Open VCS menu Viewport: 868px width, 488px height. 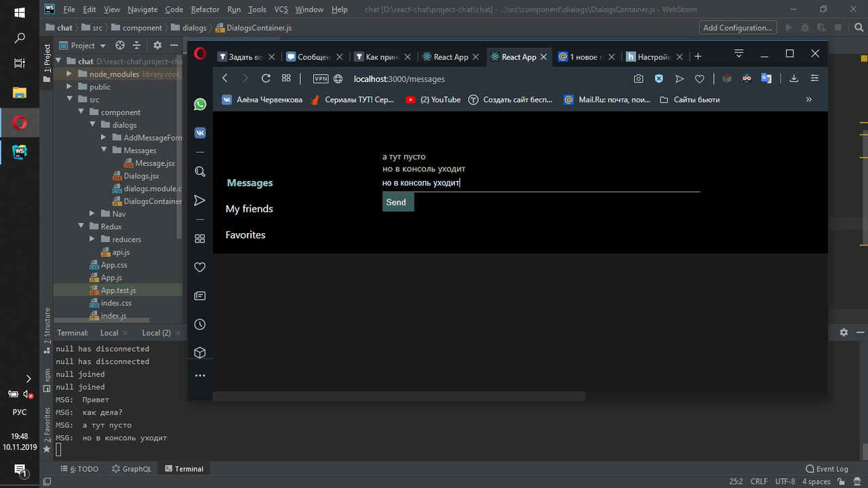point(281,9)
